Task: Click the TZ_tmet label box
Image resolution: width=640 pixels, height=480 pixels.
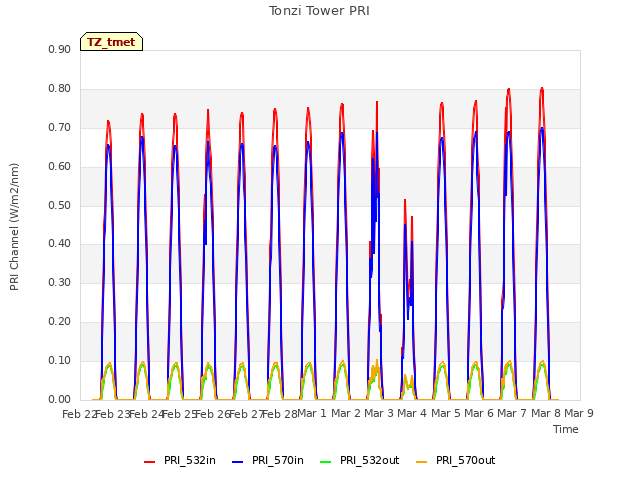Action: point(111,42)
